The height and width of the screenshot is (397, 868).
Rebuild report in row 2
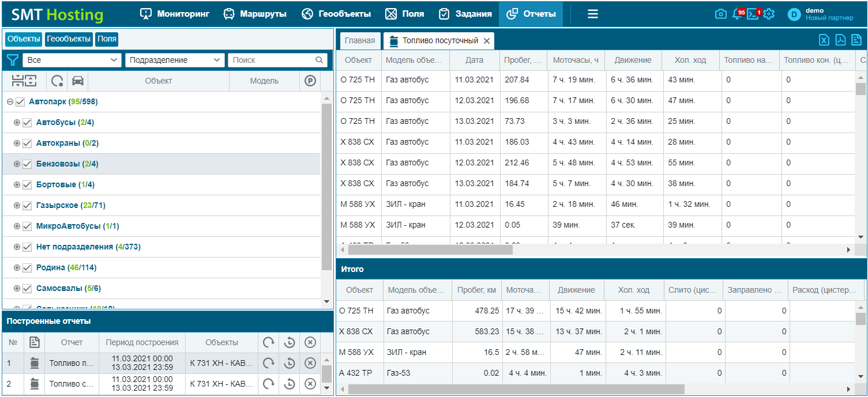pyautogui.click(x=268, y=384)
